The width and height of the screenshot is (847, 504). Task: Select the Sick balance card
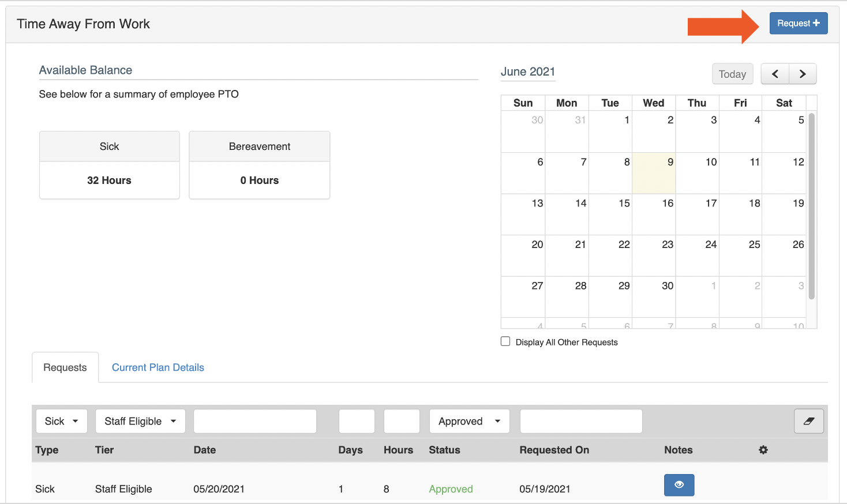coord(109,165)
